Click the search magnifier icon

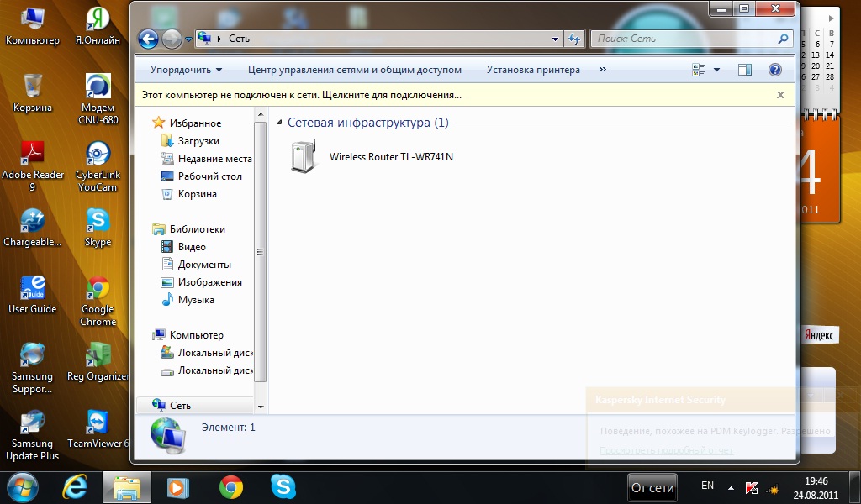(783, 39)
